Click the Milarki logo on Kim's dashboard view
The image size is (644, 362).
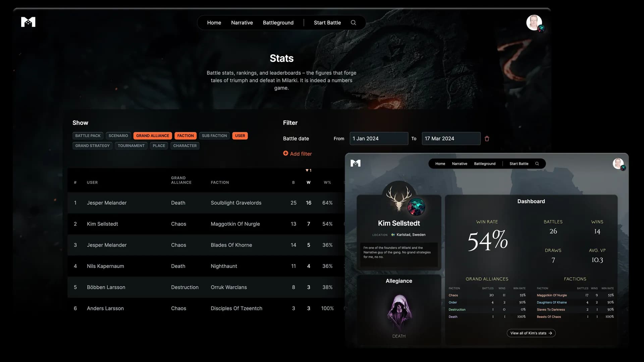pos(356,163)
